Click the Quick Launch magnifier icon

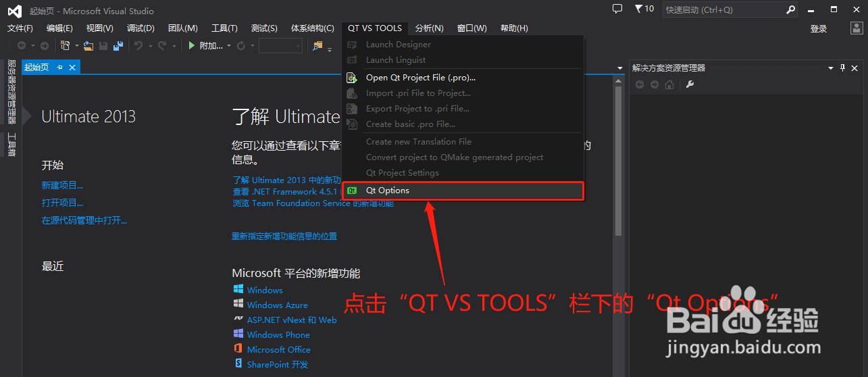click(791, 9)
